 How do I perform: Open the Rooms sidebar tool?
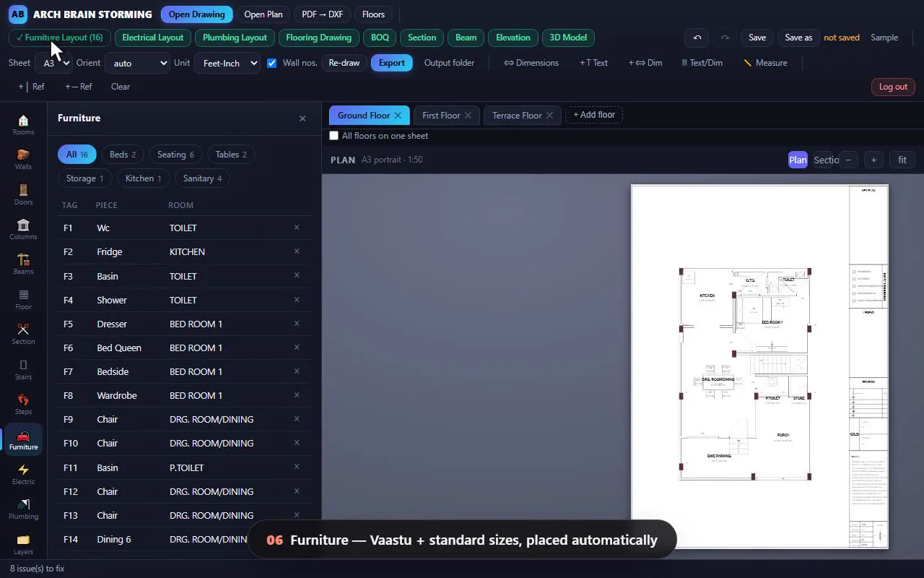tap(23, 124)
